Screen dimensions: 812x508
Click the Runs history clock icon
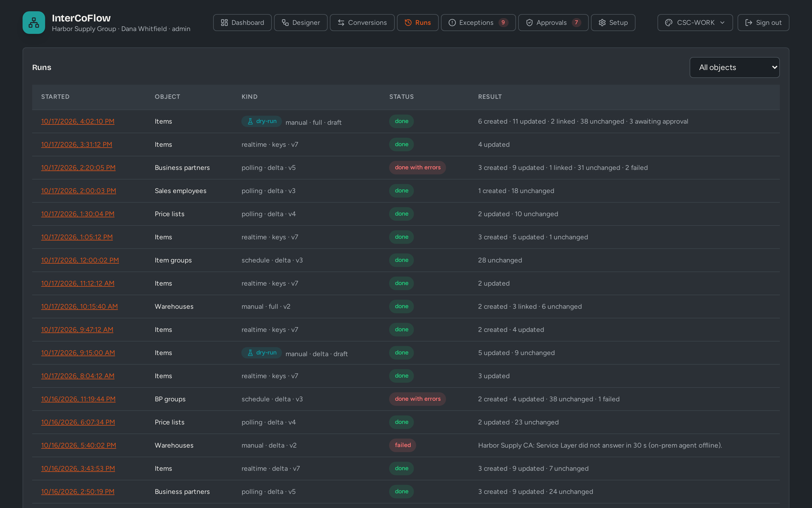[408, 23]
